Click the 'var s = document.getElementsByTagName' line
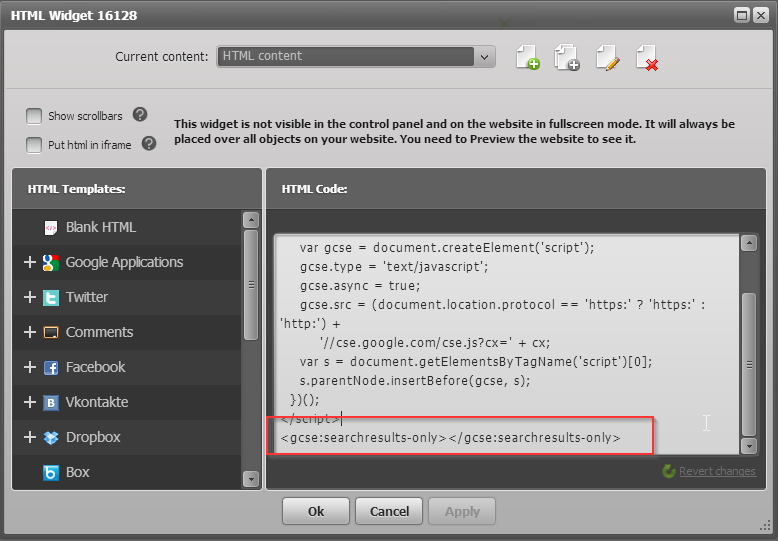This screenshot has height=541, width=778. pos(476,362)
